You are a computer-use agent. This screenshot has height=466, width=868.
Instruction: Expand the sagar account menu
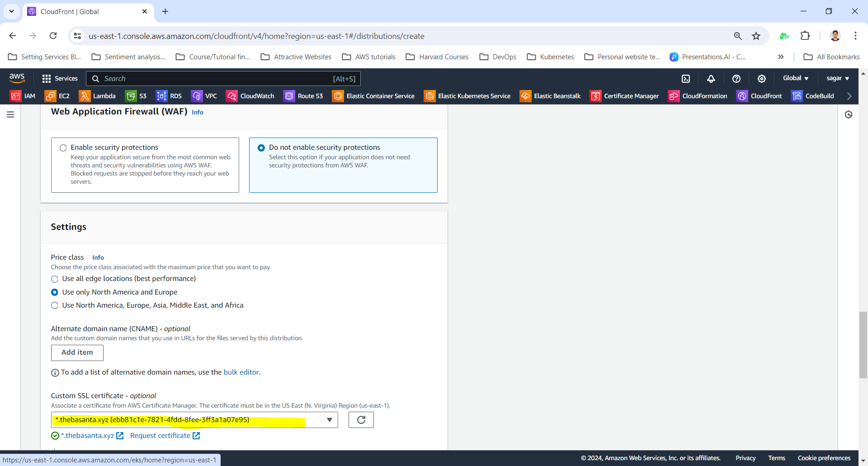point(837,78)
